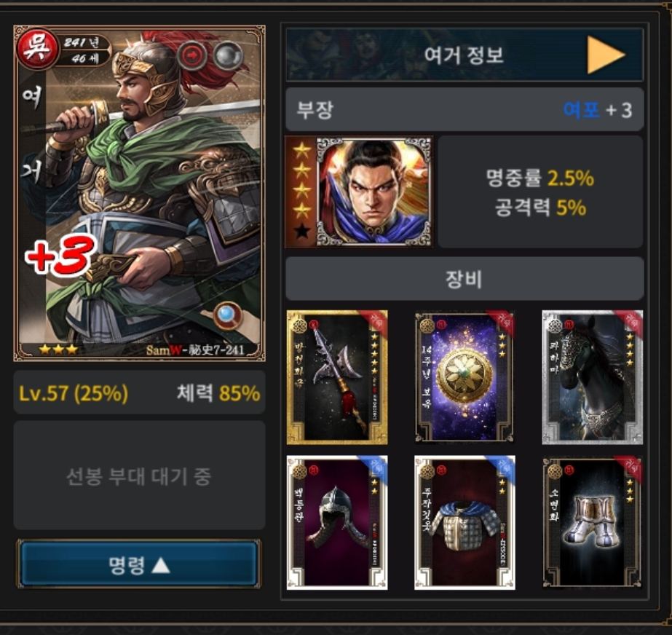Open the 명령 command menu

pos(139,564)
